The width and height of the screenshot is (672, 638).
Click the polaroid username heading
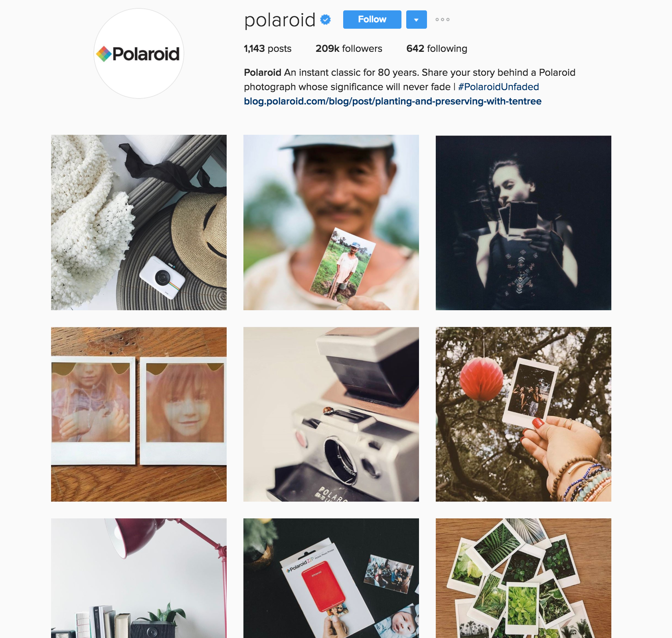pos(280,20)
